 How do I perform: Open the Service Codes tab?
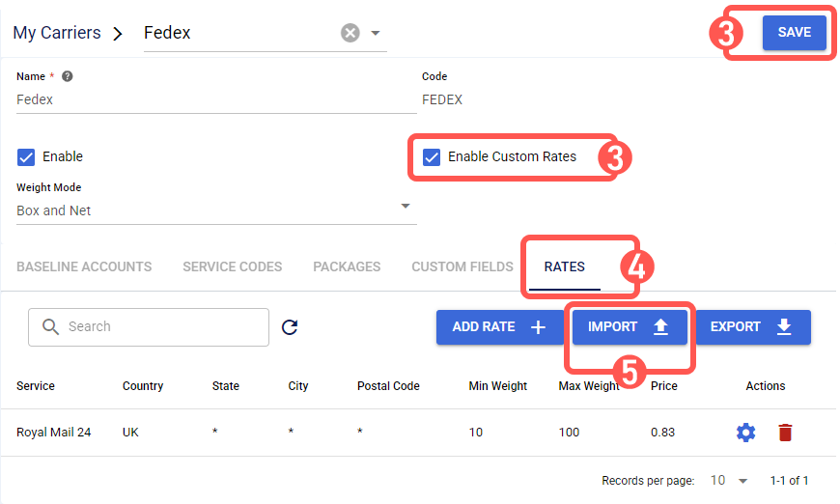232,266
